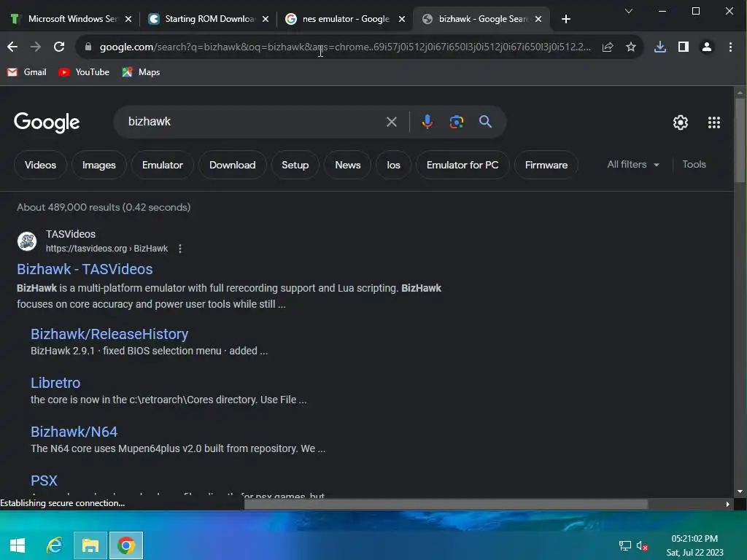Open the PSX sitelink
Image resolution: width=747 pixels, height=560 pixels.
(44, 481)
